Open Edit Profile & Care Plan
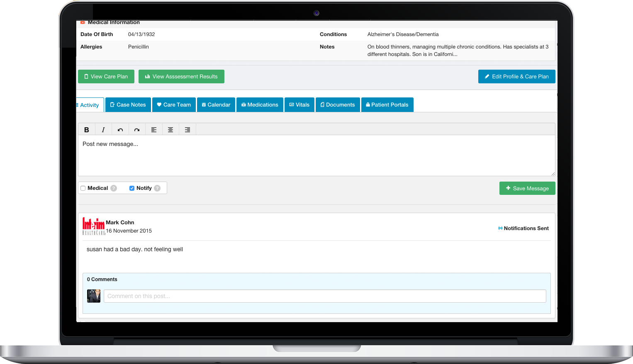Viewport: 633px width, 364px height. (x=516, y=77)
